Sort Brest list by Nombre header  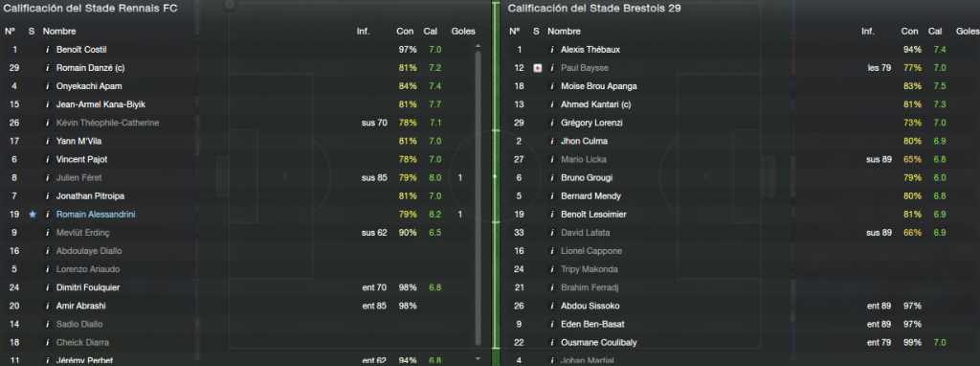(564, 32)
